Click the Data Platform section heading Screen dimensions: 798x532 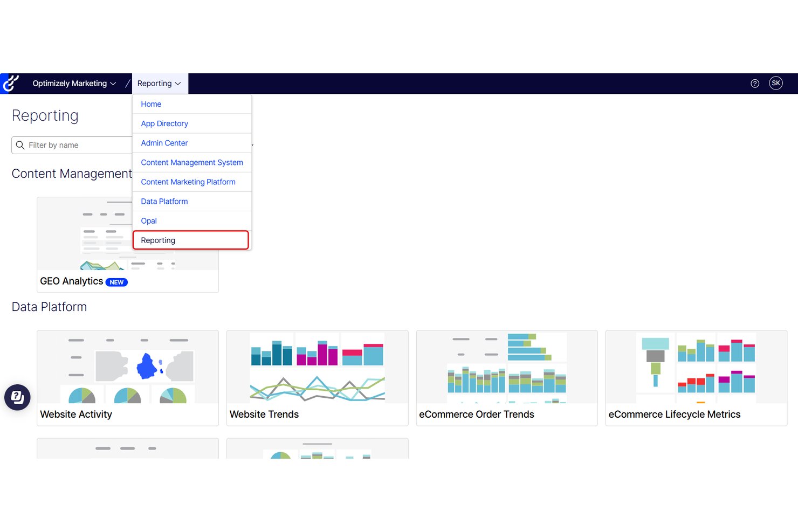[49, 307]
